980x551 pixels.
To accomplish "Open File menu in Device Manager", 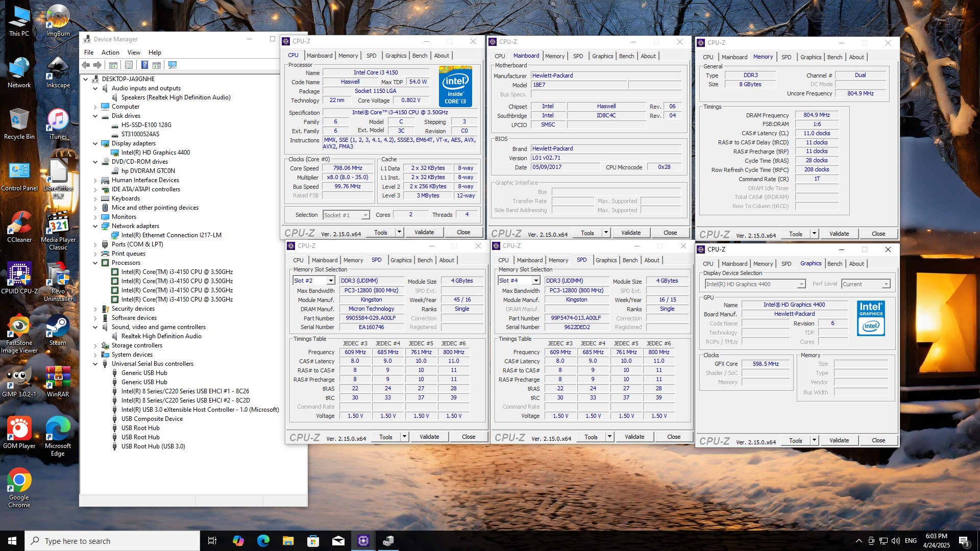I will pyautogui.click(x=89, y=52).
